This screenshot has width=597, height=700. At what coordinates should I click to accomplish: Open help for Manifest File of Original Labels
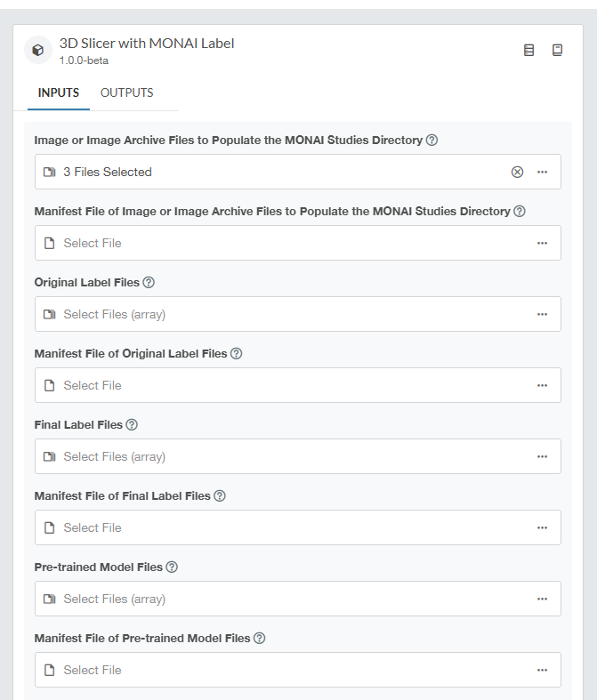tap(237, 354)
